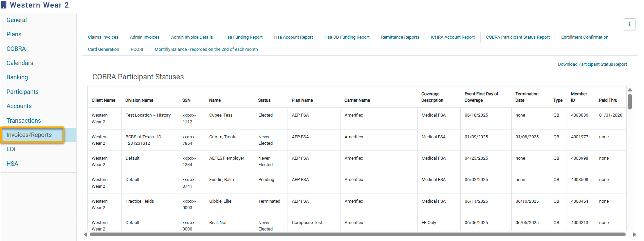The height and width of the screenshot is (241, 644).
Task: Click the vertical table scrollbar thumb
Action: 630,102
